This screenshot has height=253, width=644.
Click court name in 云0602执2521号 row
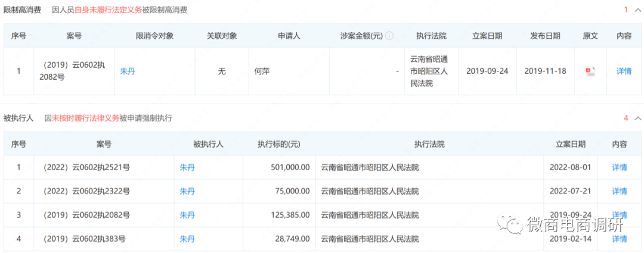(370, 167)
